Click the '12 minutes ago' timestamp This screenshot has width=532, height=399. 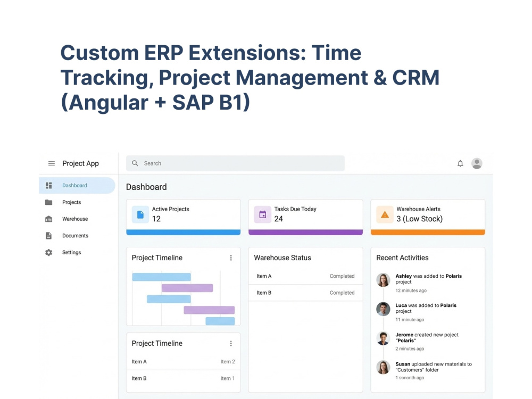[x=411, y=290]
